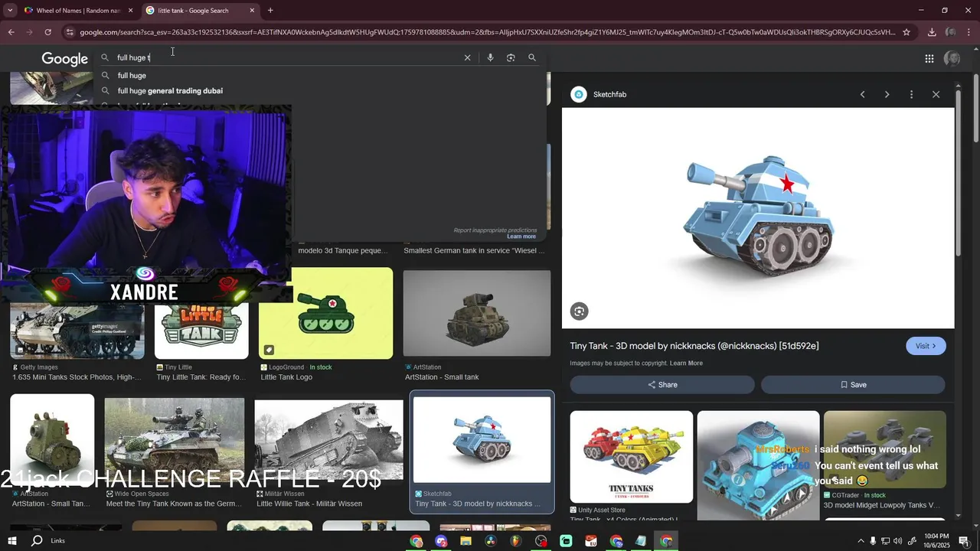The image size is (980, 551).
Task: Show hidden system tray icons
Action: pos(861,541)
